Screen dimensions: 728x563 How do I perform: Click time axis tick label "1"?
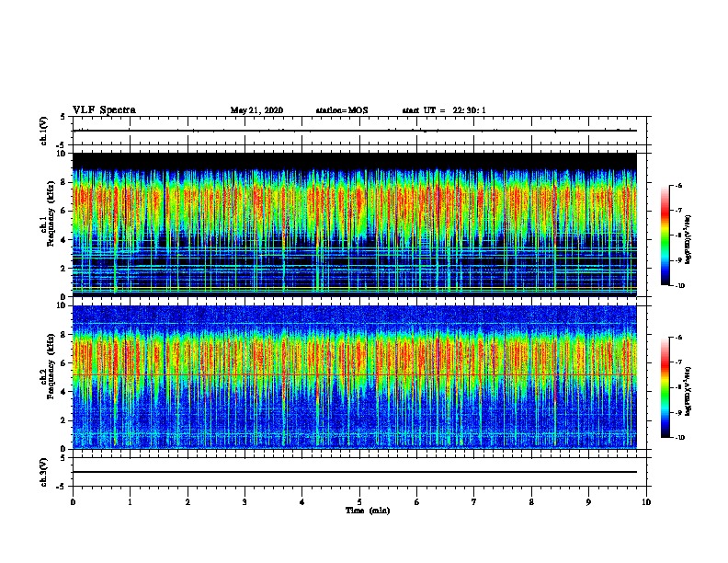[x=130, y=502]
